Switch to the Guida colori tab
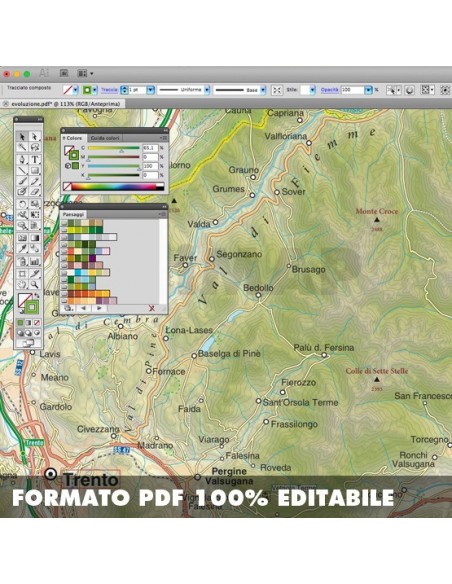 tap(105, 138)
